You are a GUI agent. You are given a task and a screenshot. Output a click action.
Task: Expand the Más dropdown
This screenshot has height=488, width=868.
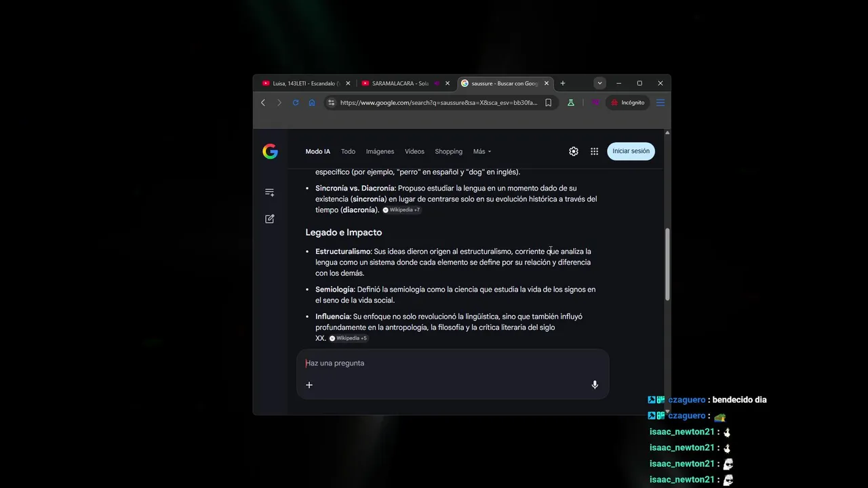[482, 152]
